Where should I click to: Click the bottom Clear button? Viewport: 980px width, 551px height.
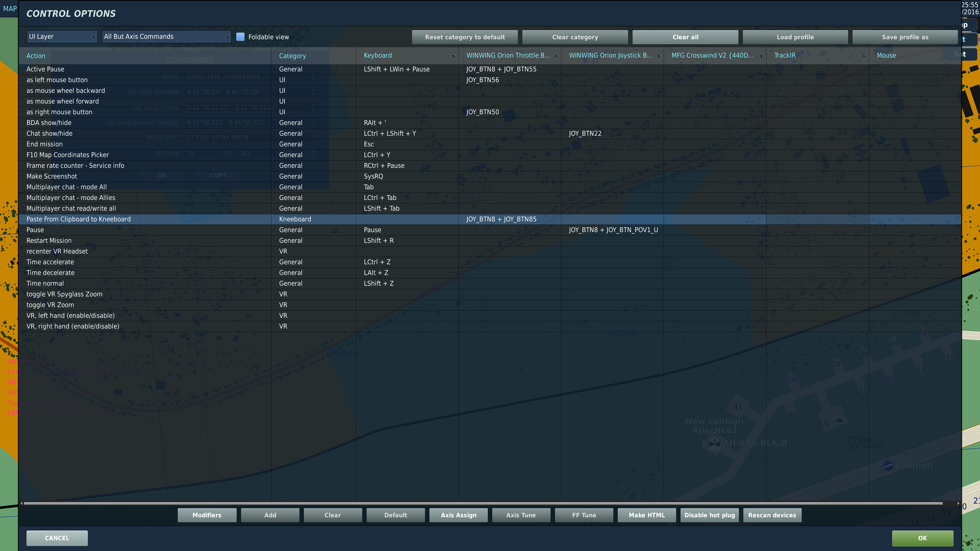(333, 515)
